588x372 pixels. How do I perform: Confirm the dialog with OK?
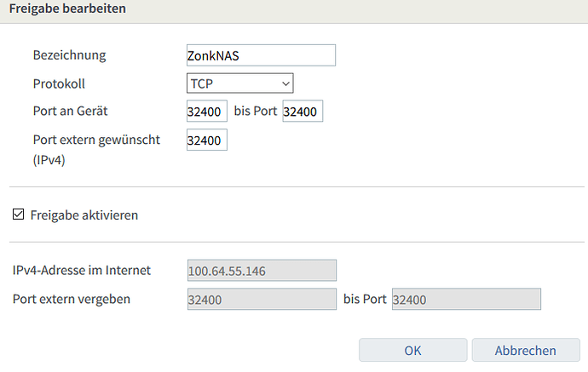pos(412,351)
